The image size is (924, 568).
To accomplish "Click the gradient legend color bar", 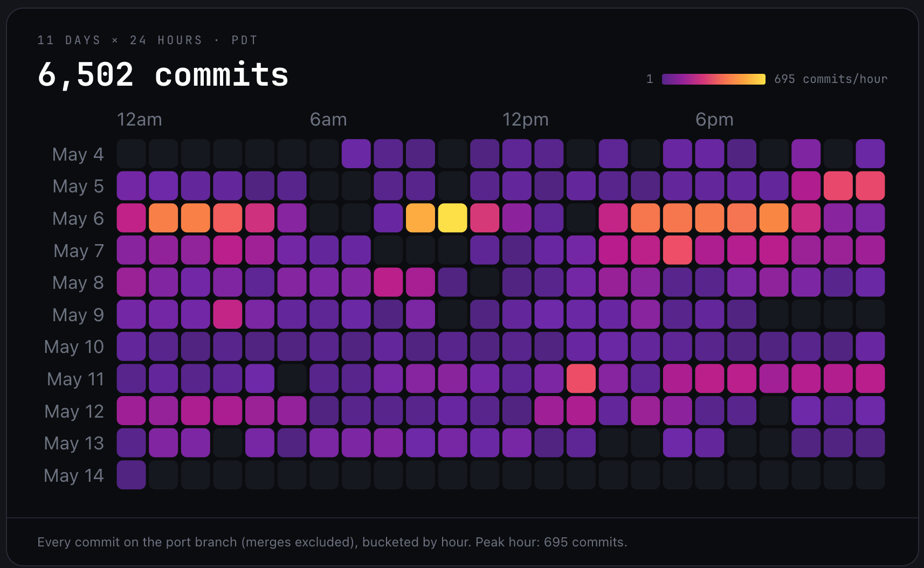I will 713,79.
